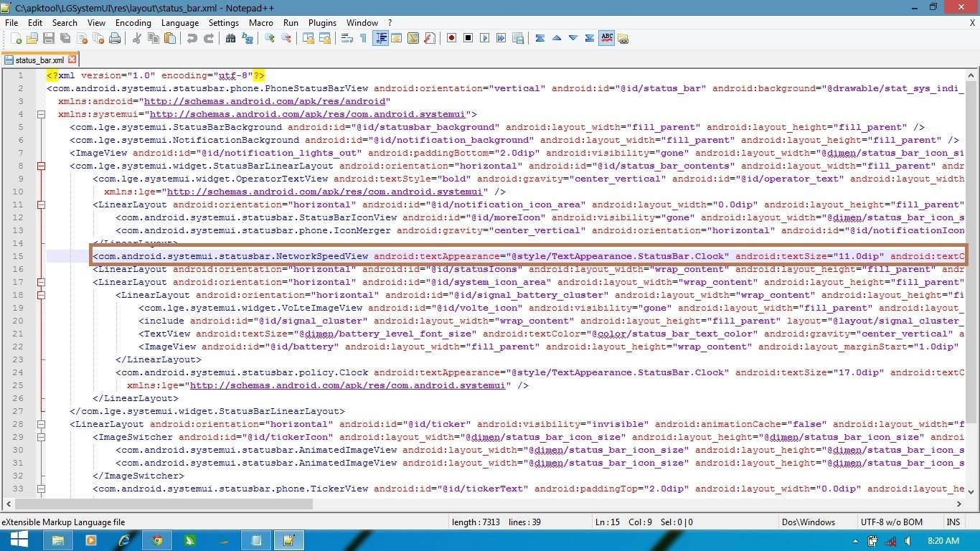Jump to next item with blue down-arrow icon
The height and width of the screenshot is (551, 980).
point(573,38)
